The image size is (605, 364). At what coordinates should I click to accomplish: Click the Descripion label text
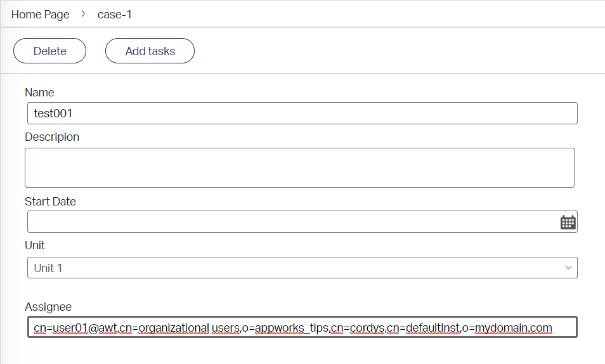[x=52, y=137]
